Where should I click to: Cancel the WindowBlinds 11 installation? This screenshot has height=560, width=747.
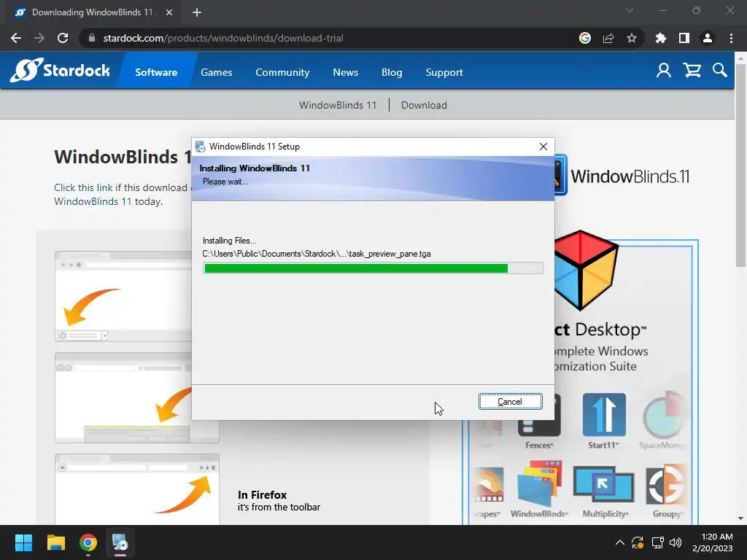click(x=510, y=402)
